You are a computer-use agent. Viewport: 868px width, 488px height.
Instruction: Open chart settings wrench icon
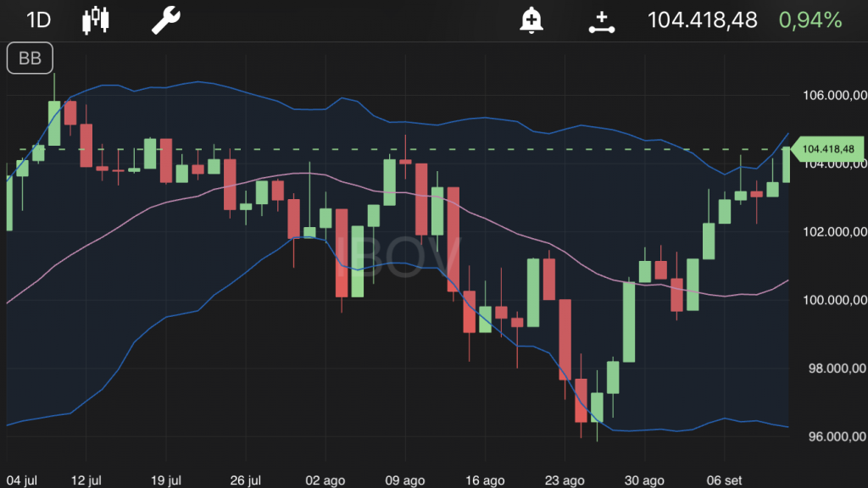[x=166, y=20]
